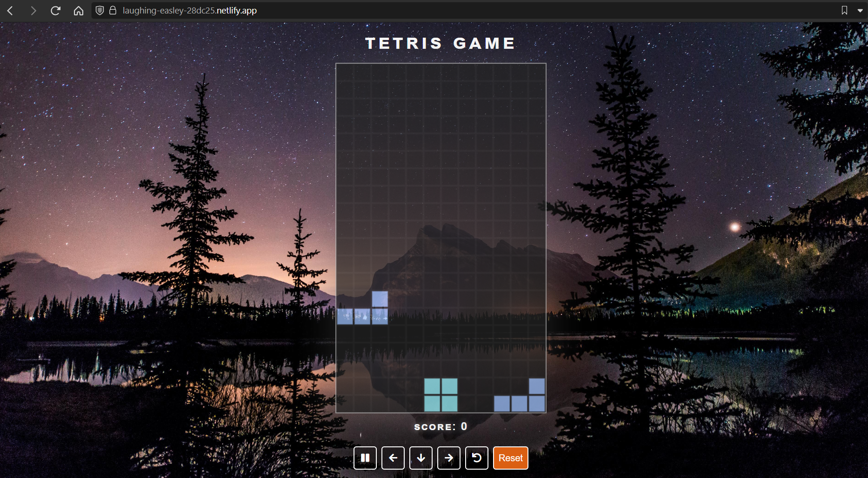Click the blue L-piece in the bottom-right corner
Screen dimensions: 868x478
tap(520, 404)
